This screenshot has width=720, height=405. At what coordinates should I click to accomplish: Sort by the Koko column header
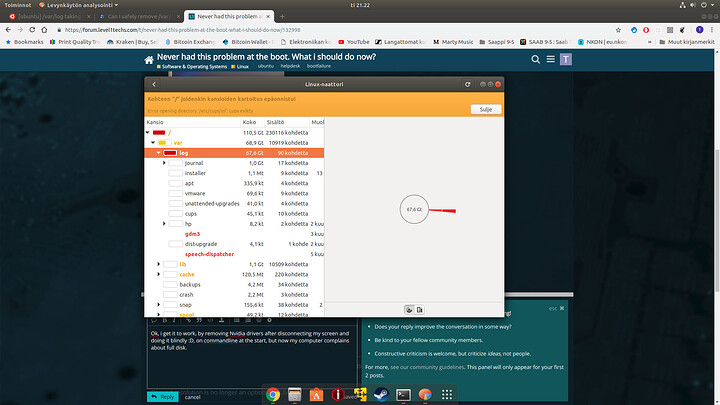tap(253, 122)
